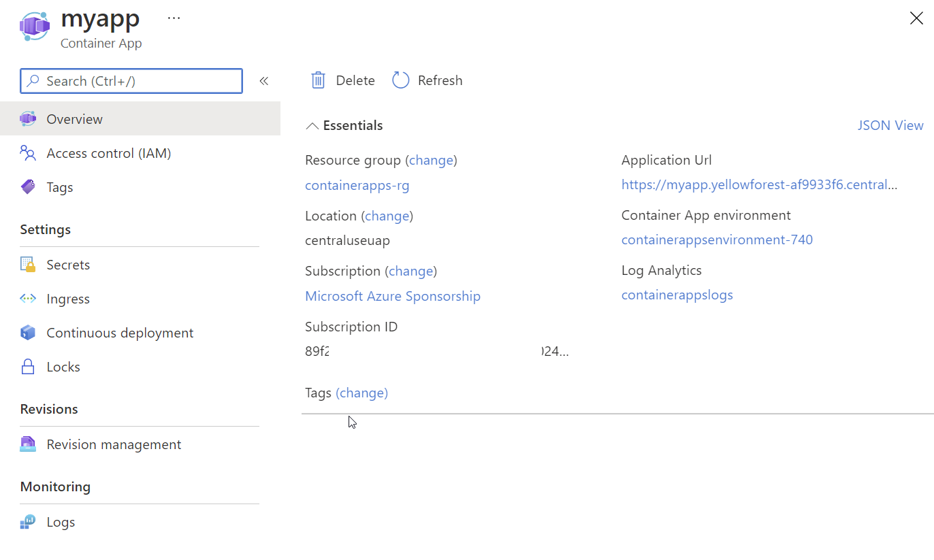Screen dimensions: 934x560
Task: Select the centraluseuap location value
Action: tap(347, 240)
